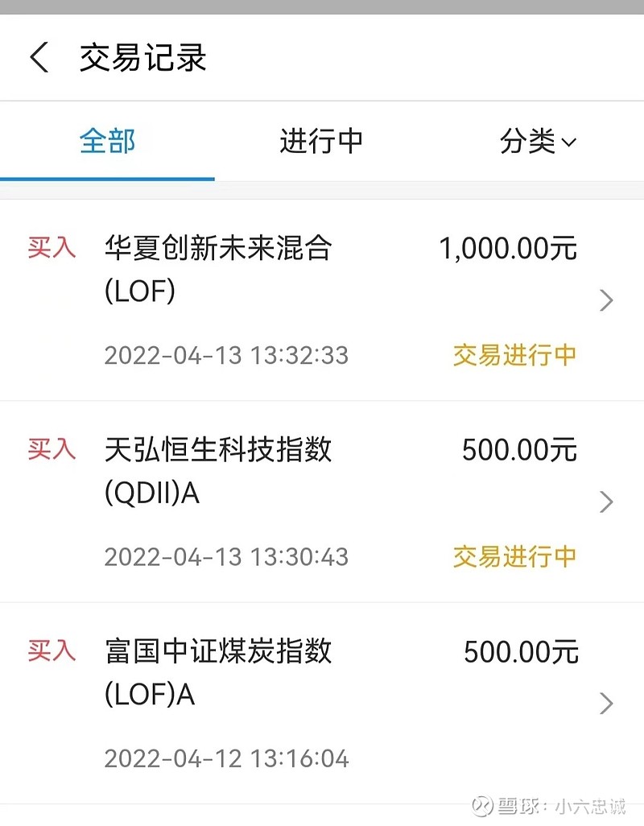Click the 2022-04-13 13:32:33 timestamp
644x826 pixels.
click(x=226, y=355)
